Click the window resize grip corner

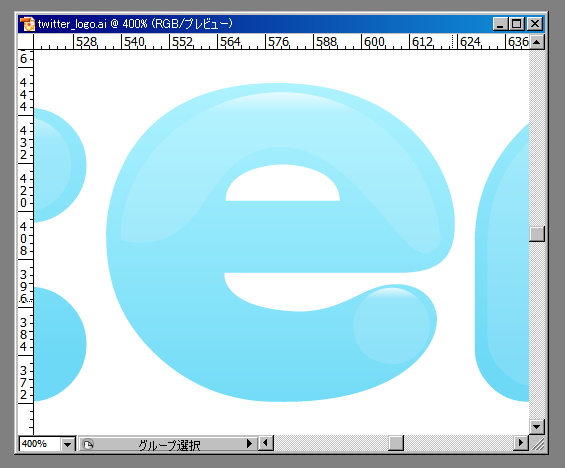537,444
